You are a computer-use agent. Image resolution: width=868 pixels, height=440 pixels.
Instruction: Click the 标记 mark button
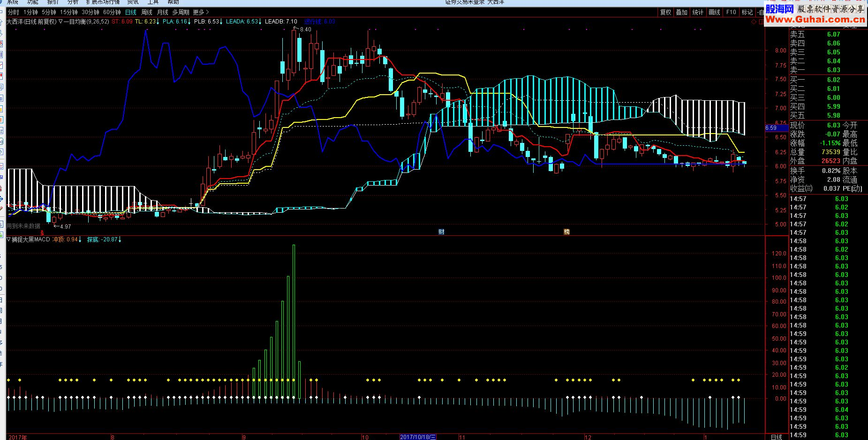click(x=747, y=12)
